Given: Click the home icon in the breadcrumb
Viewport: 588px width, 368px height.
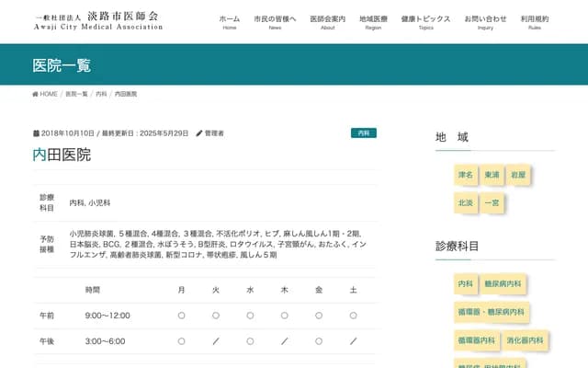Looking at the screenshot, I should tap(36, 94).
